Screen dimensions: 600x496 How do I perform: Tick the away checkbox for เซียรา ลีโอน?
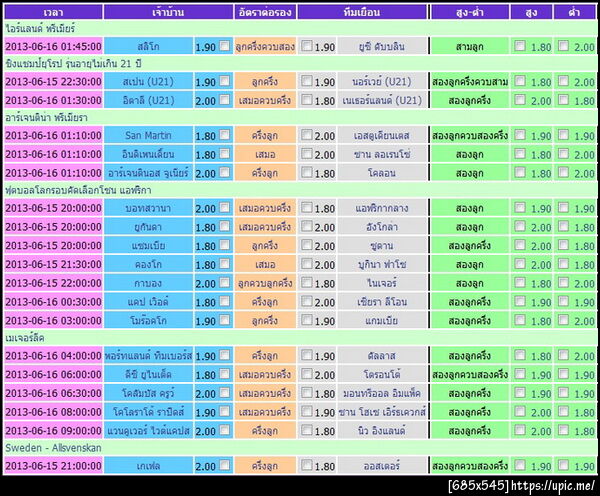(x=306, y=301)
